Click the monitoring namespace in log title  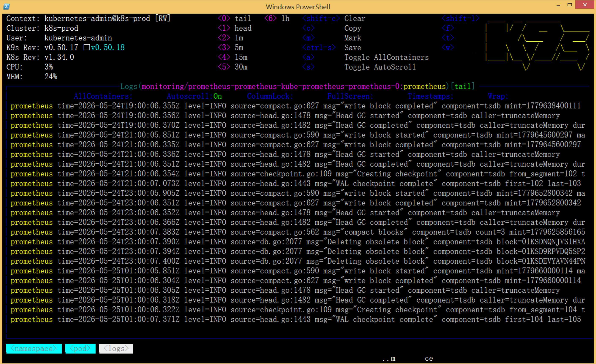pyautogui.click(x=163, y=86)
